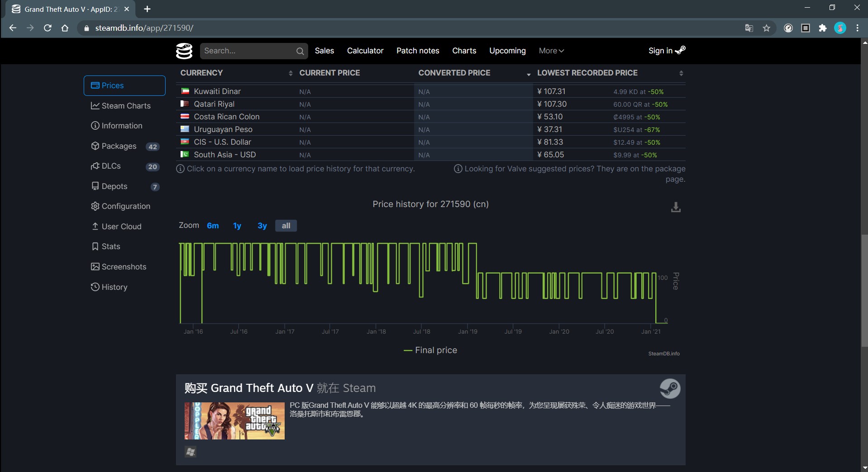Screen dimensions: 868x472
Task: Open the Steam Charts section
Action: (x=124, y=106)
